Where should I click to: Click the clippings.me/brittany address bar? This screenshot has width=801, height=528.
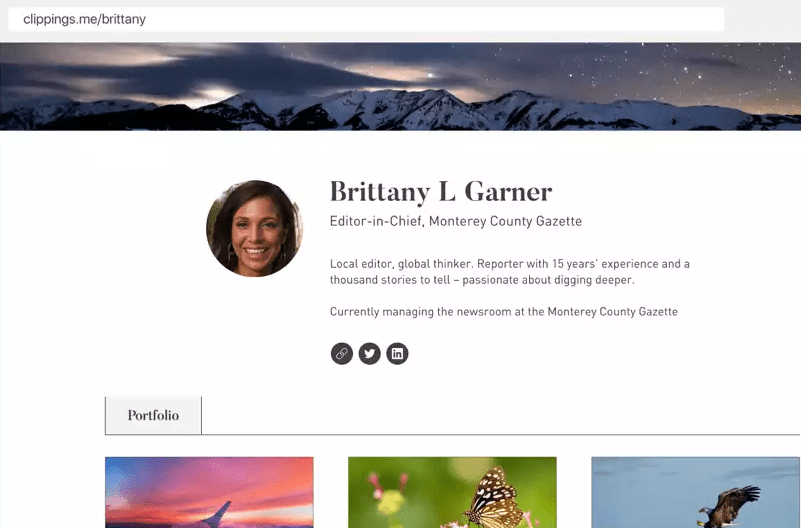pyautogui.click(x=366, y=19)
